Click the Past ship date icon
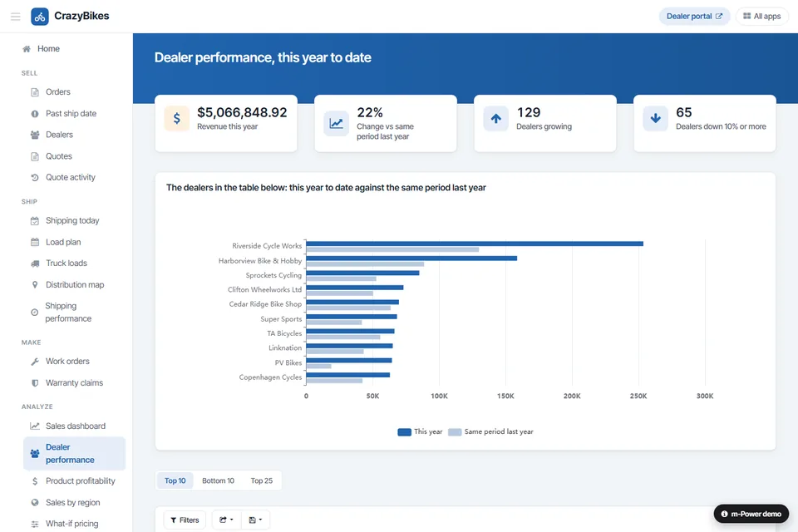Screen dimensions: 798x532 coord(35,114)
